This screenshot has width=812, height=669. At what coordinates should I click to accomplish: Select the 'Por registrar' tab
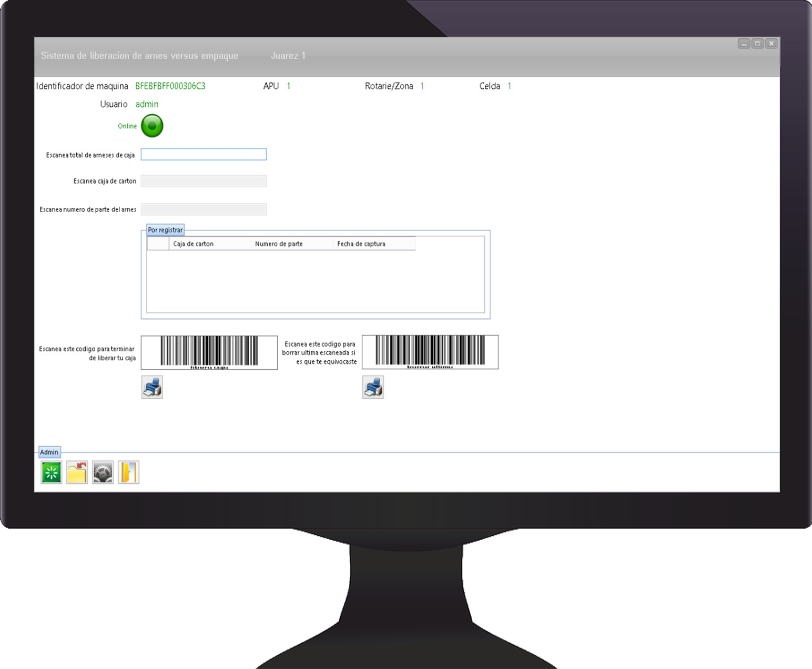[165, 230]
